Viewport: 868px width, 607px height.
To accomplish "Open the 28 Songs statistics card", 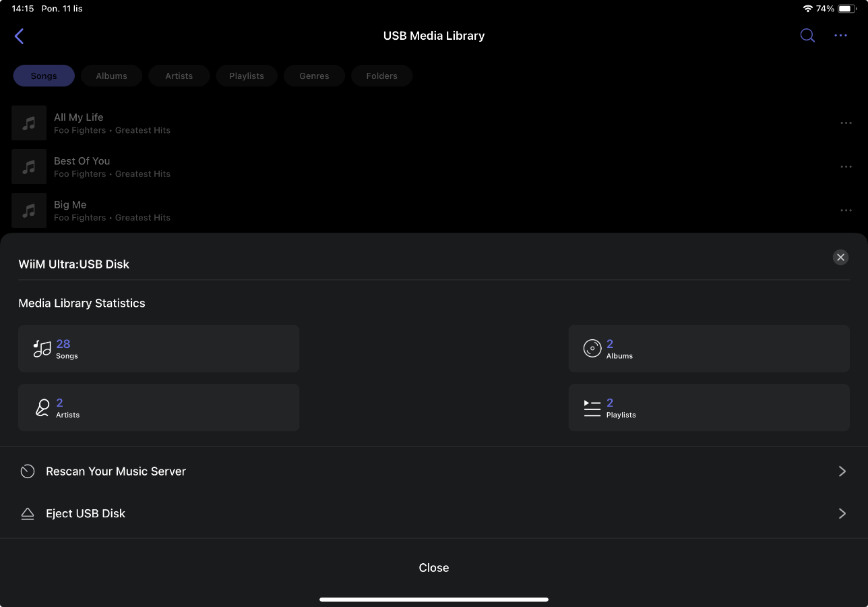I will tap(159, 349).
